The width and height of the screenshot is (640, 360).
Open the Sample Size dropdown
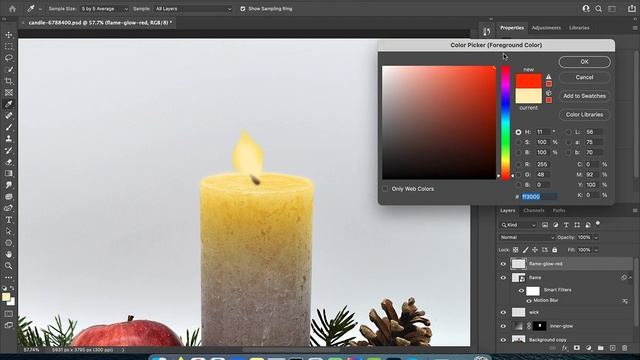[104, 9]
